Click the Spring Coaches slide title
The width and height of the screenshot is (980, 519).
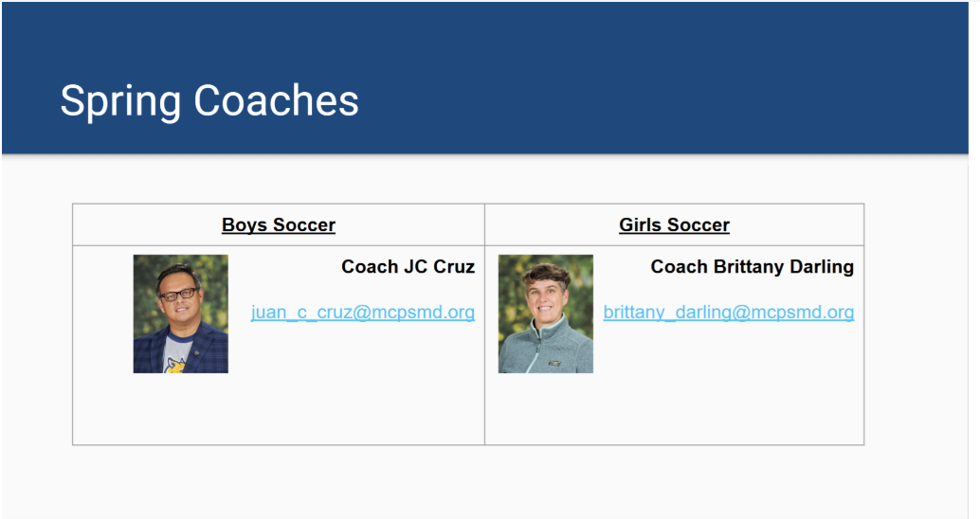(209, 100)
